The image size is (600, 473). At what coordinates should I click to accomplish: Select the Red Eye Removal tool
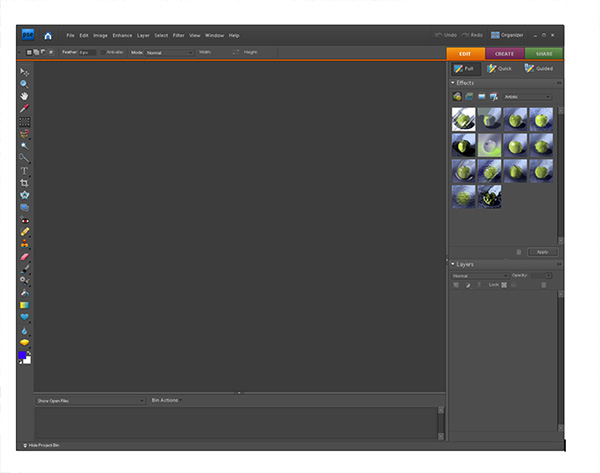(x=24, y=220)
